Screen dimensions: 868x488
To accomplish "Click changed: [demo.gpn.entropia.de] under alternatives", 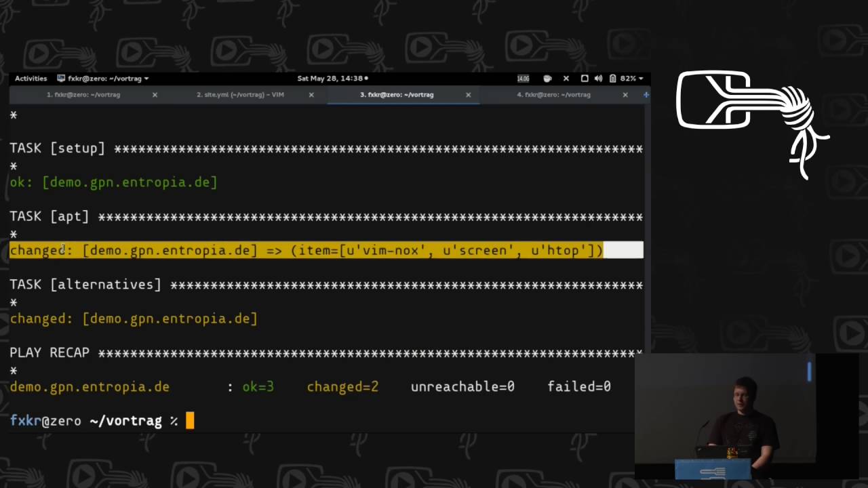I will [x=134, y=319].
